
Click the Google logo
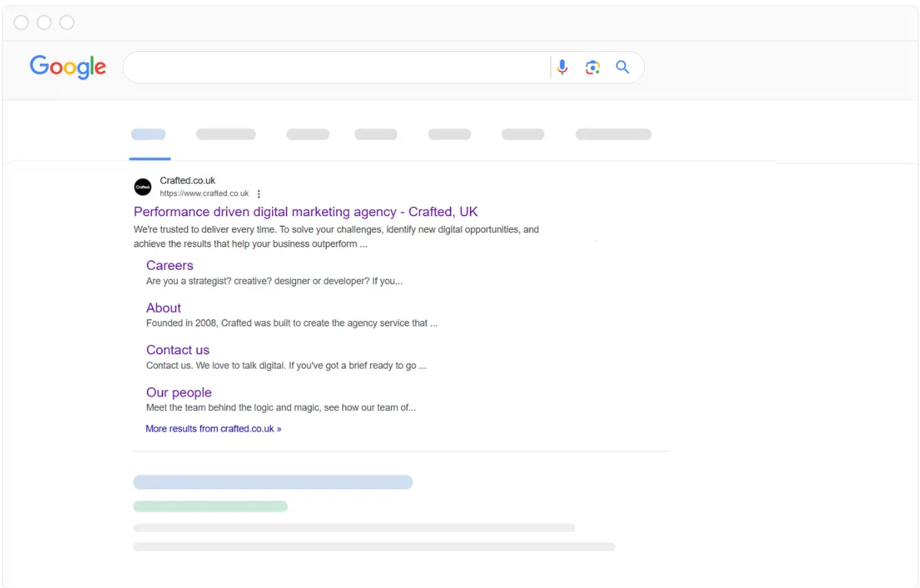[x=68, y=67]
